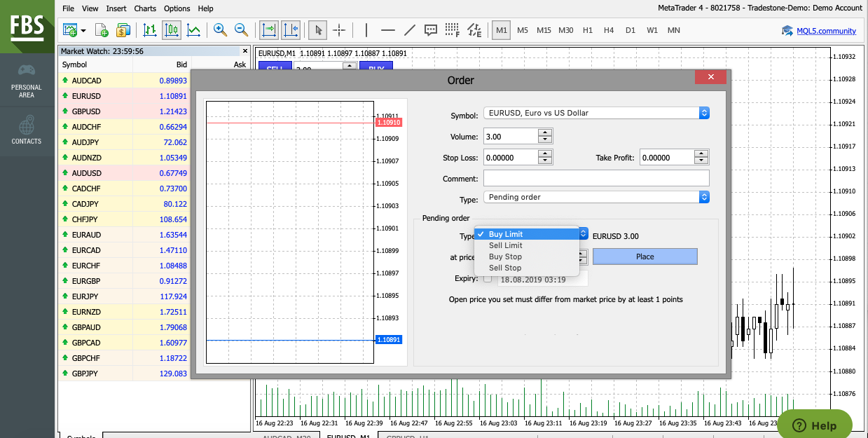Click the Comment input field
868x438 pixels.
(596, 178)
